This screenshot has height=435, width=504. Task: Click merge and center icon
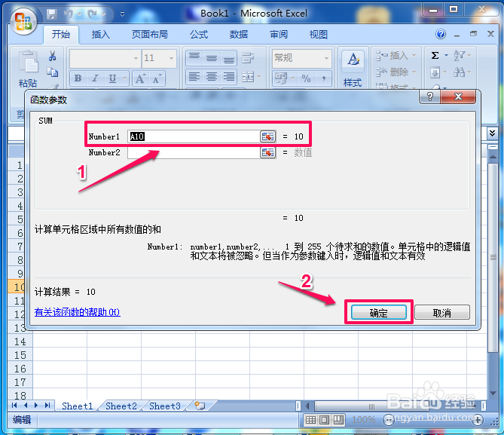point(248,77)
